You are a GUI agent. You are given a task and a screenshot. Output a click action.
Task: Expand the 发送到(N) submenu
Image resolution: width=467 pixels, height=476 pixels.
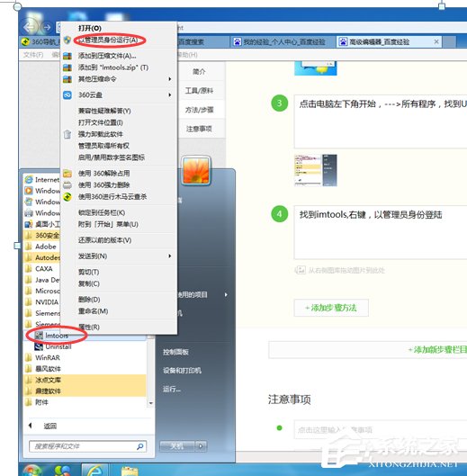pyautogui.click(x=170, y=256)
